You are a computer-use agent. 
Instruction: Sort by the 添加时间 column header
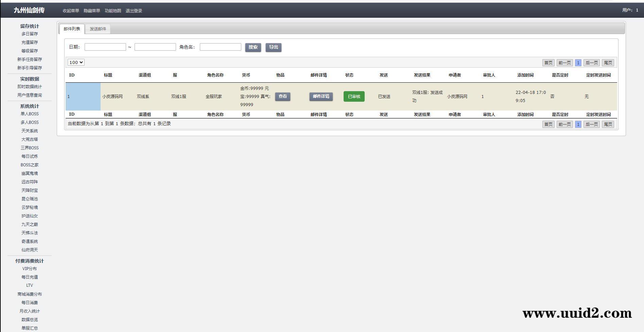point(525,75)
